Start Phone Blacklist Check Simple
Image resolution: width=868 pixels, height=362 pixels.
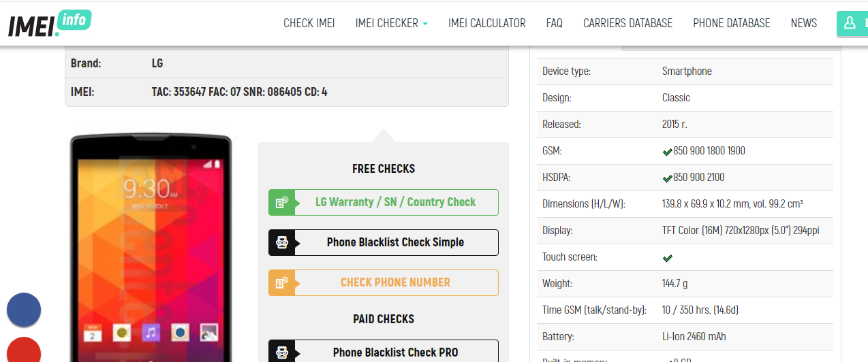click(x=395, y=243)
